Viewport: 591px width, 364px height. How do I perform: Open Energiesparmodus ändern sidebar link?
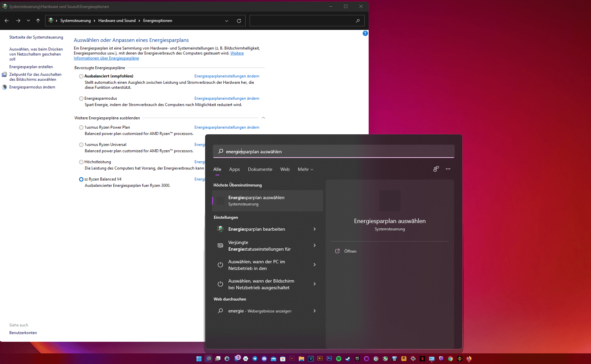(32, 87)
